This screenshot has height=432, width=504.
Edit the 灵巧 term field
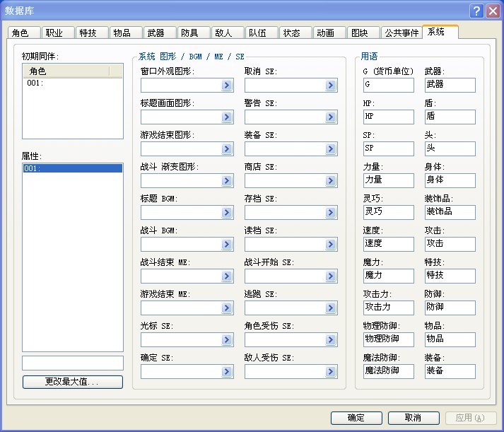389,212
